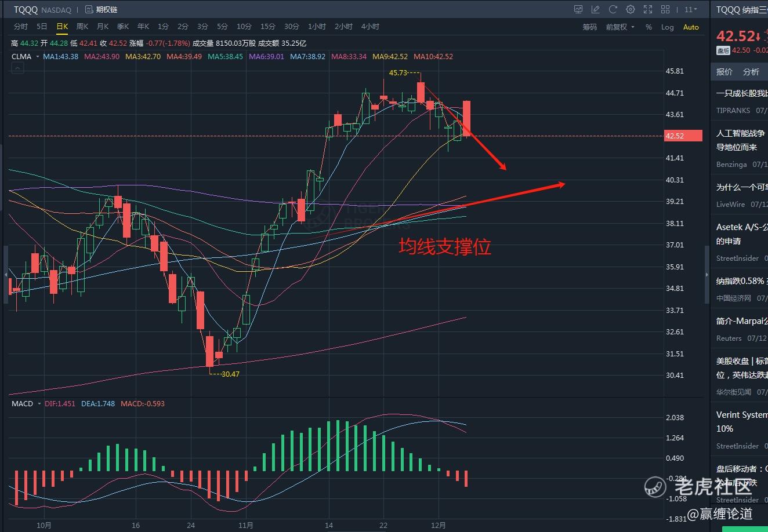Click the 42.52 current price axis tag

click(x=683, y=136)
